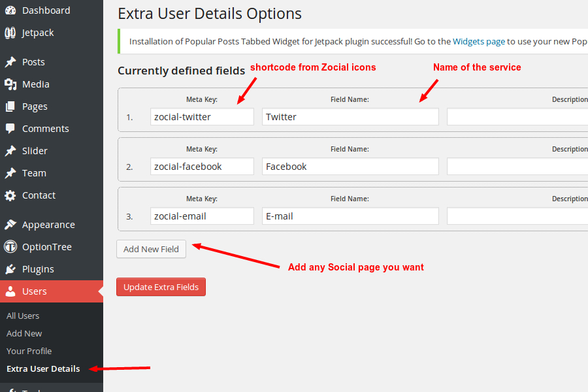The image size is (588, 392).
Task: Open Media menu label
Action: tap(36, 84)
